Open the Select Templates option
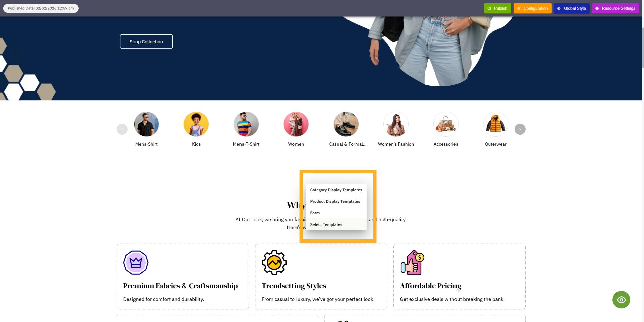Screen dimensions: 644x322 [326, 224]
